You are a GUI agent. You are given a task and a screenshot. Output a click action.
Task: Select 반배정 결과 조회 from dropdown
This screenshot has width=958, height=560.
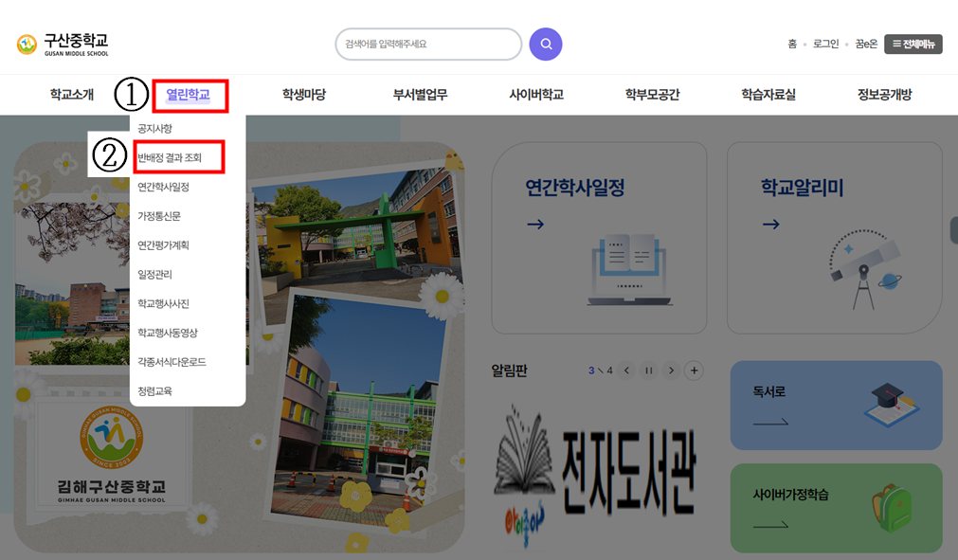(x=171, y=157)
